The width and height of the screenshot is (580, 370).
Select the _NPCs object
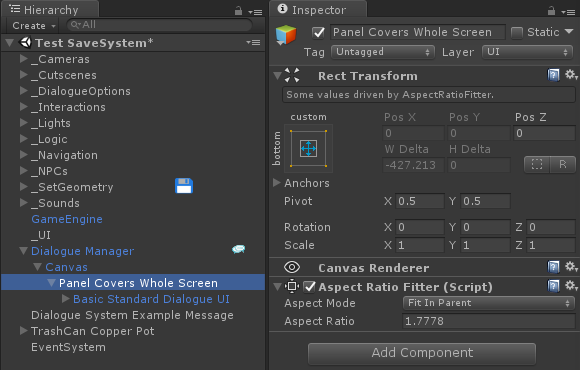coord(50,171)
